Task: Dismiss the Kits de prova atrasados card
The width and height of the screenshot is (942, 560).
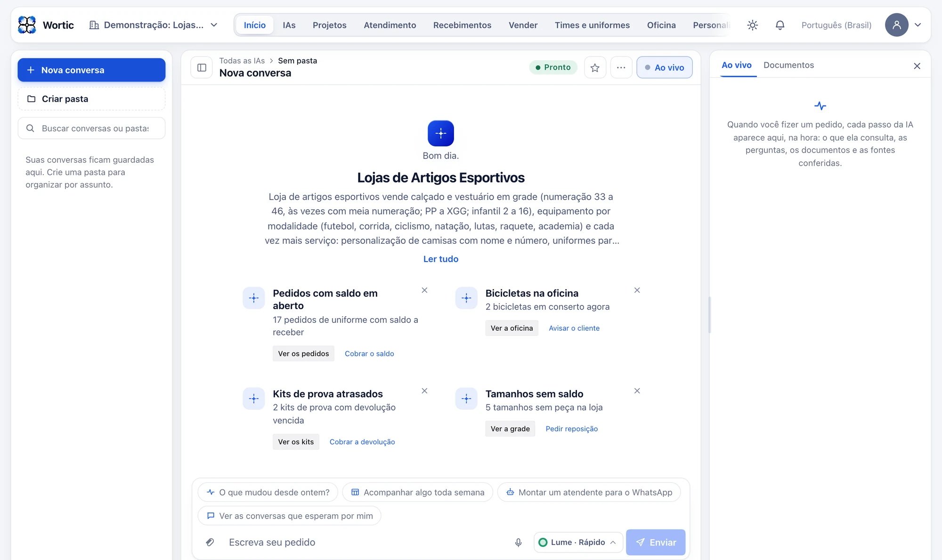Action: point(424,391)
